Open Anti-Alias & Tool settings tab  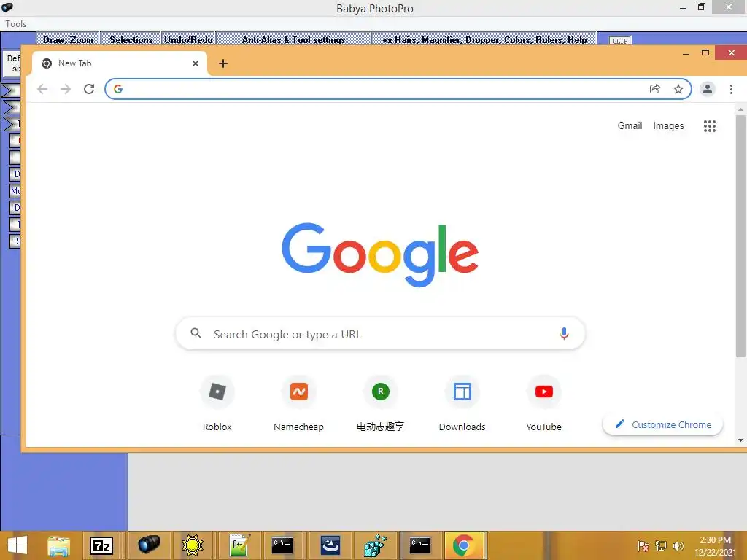click(293, 39)
